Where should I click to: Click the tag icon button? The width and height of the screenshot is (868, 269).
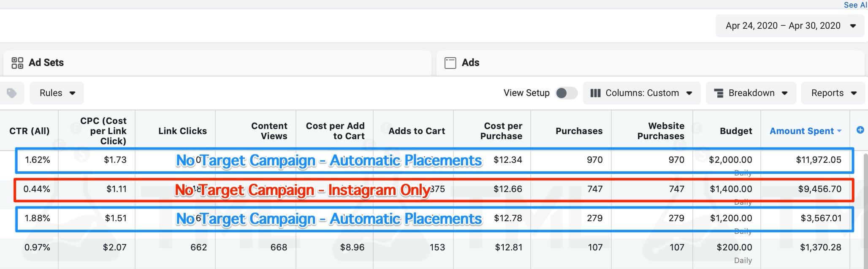[12, 93]
